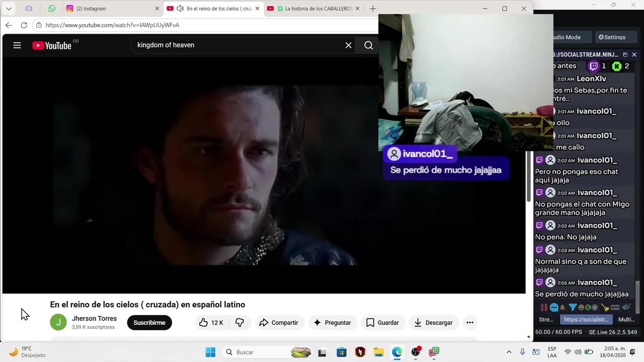Click the Descargar download button
644x362 pixels.
pyautogui.click(x=433, y=323)
